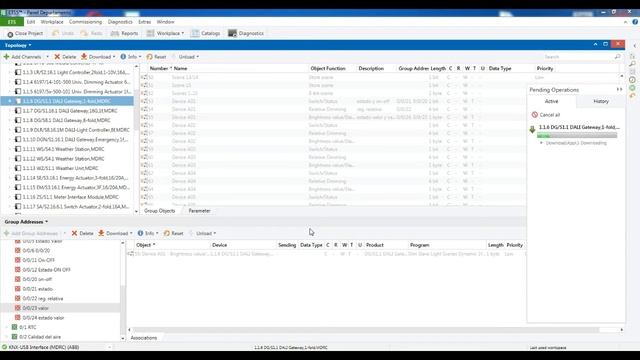This screenshot has width=640, height=360.
Task: Click the green icon of 0/2 Calidad del aire
Action: coord(14,337)
